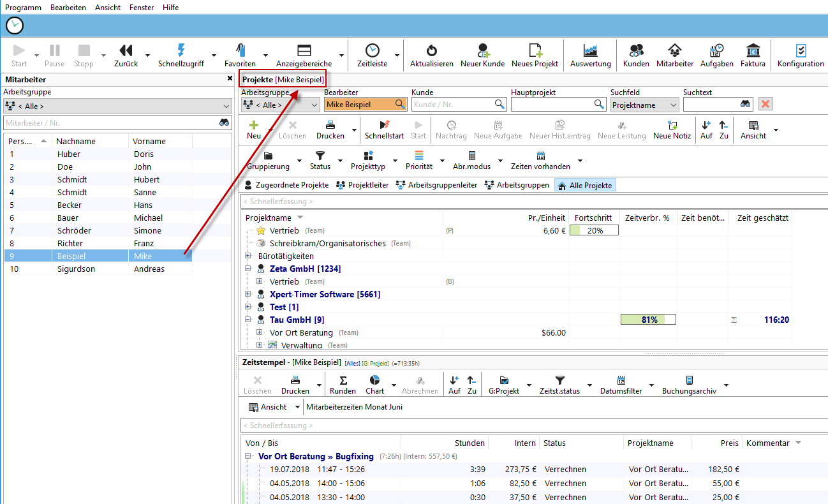Click the Schnellstart lightning icon

(x=385, y=125)
